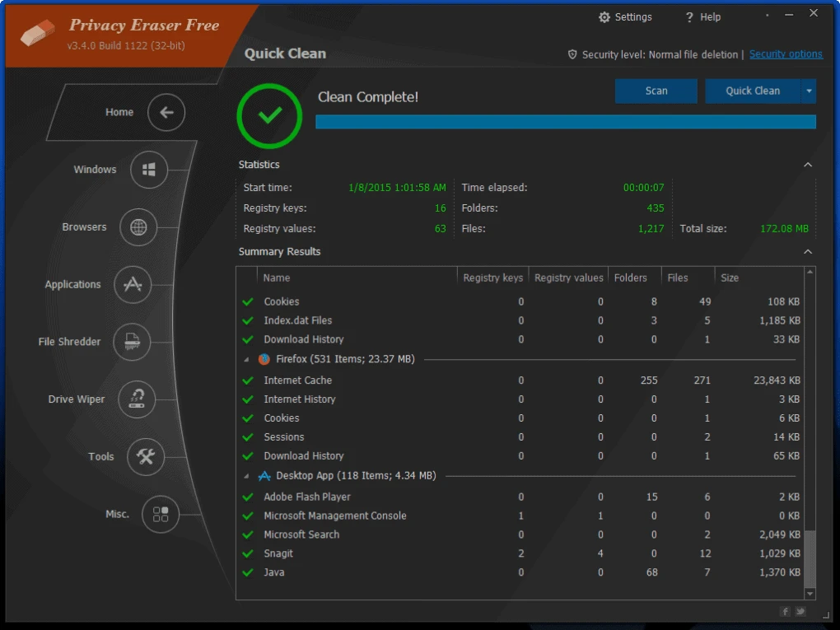Collapse the Statistics section chevron
Screen dimensions: 840x630
pos(808,165)
